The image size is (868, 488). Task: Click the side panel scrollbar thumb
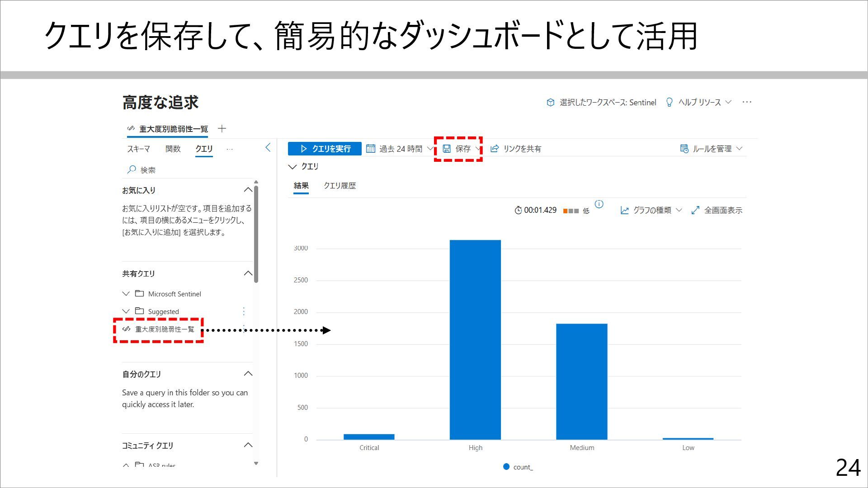pyautogui.click(x=256, y=234)
